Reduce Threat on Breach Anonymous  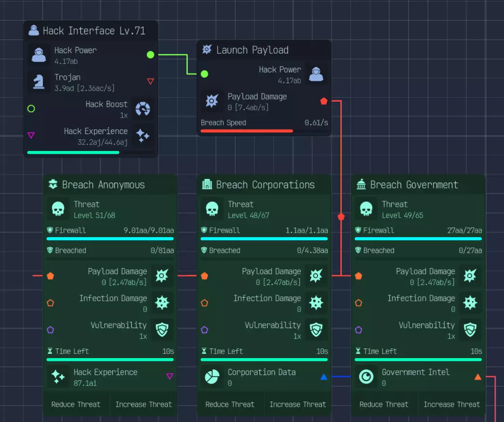point(76,404)
